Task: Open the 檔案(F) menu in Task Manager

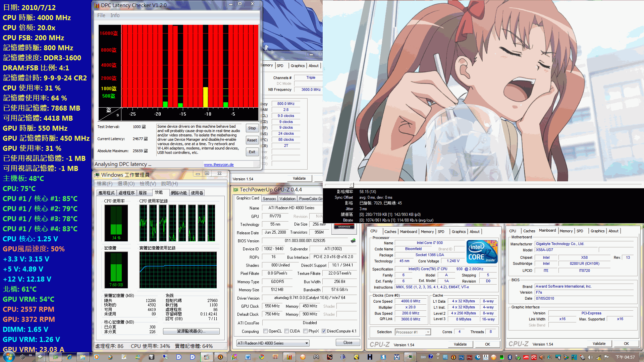Action: pos(105,184)
